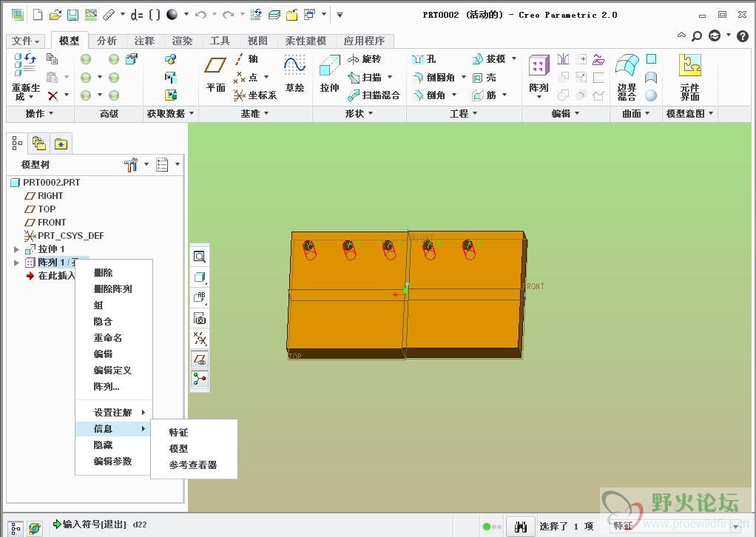Switch to the 柔性建模 ribbon tab

point(306,41)
